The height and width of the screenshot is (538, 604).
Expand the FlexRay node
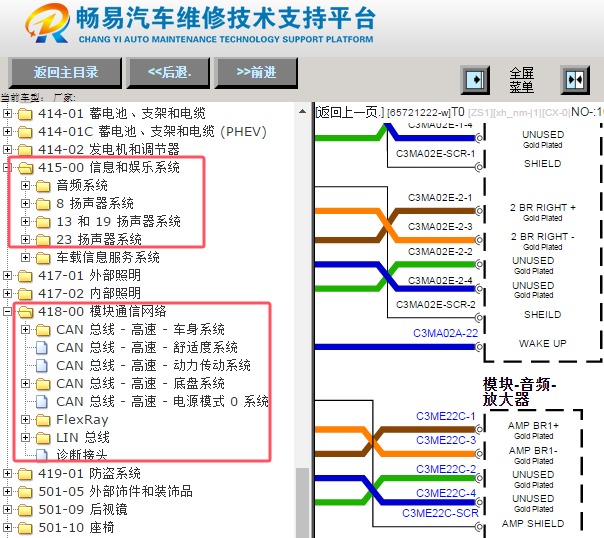click(x=25, y=419)
